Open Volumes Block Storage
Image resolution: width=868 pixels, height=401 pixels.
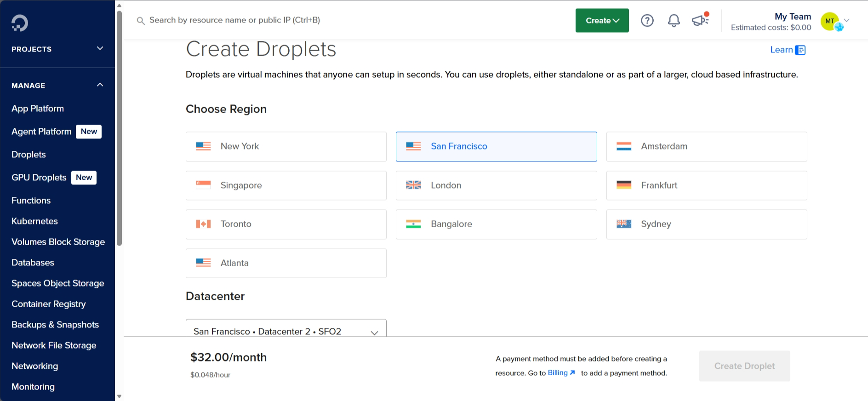[58, 242]
